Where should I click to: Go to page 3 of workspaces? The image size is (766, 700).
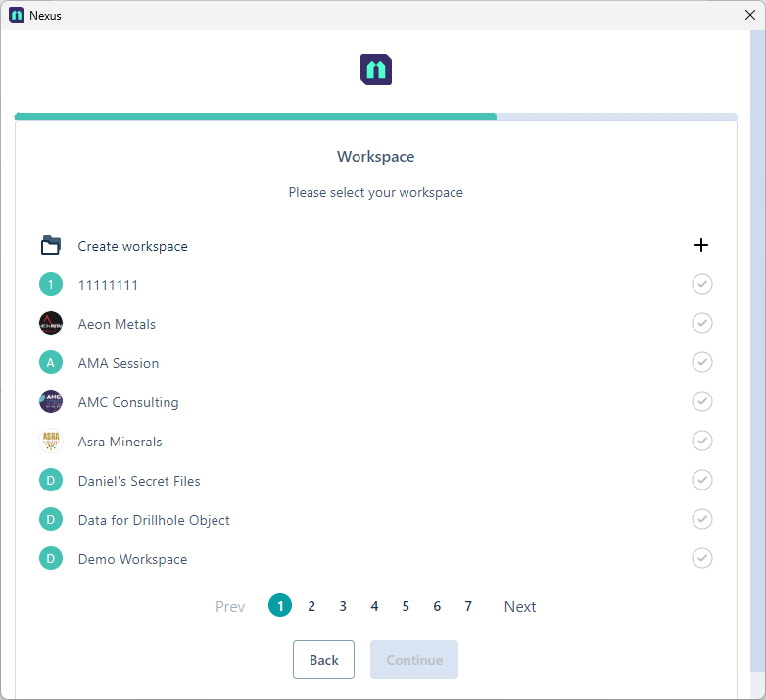[x=343, y=606]
